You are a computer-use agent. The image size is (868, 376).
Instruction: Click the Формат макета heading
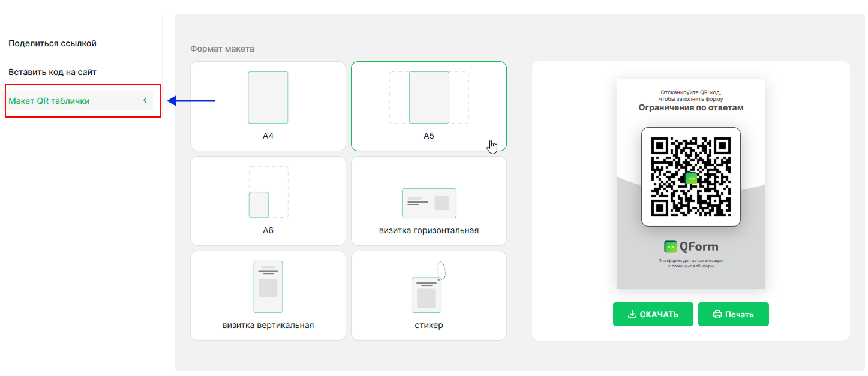222,49
